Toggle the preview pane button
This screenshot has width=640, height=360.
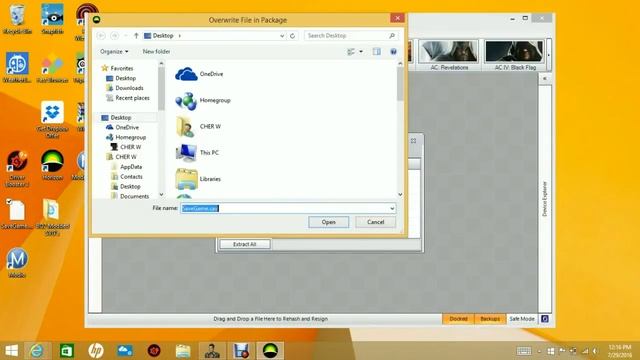[x=376, y=51]
